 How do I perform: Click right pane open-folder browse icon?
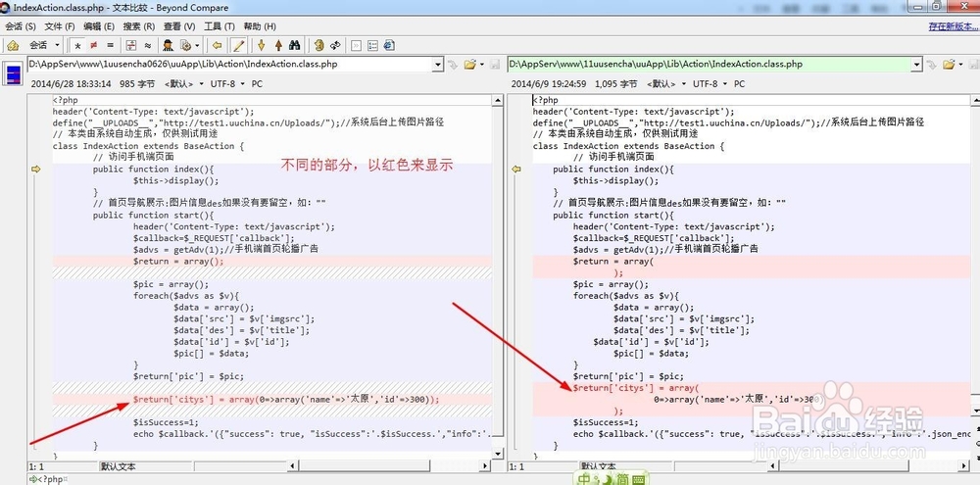point(949,65)
